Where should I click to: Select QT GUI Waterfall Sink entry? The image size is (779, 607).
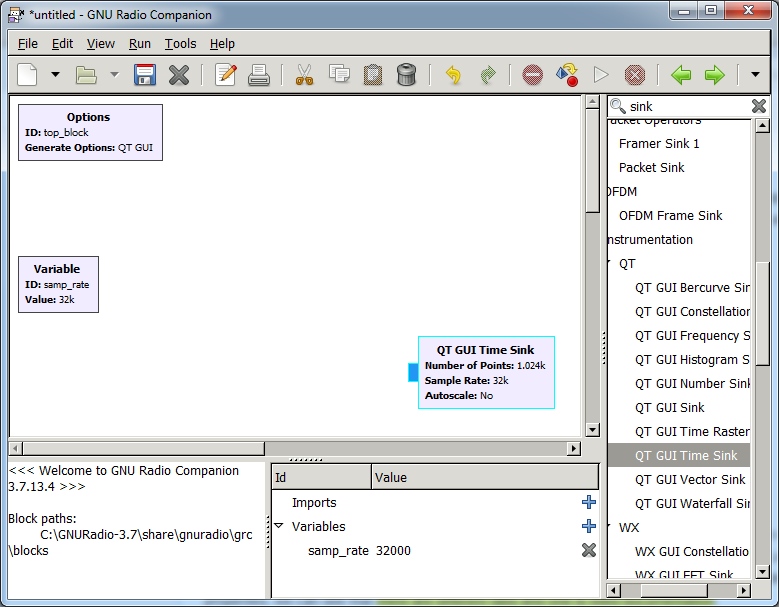tap(692, 504)
